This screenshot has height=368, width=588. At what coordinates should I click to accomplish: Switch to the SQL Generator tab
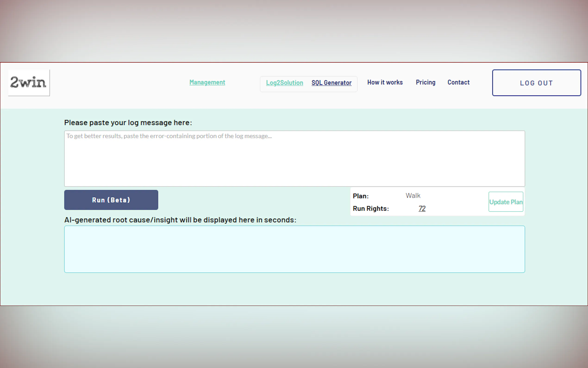tap(331, 83)
